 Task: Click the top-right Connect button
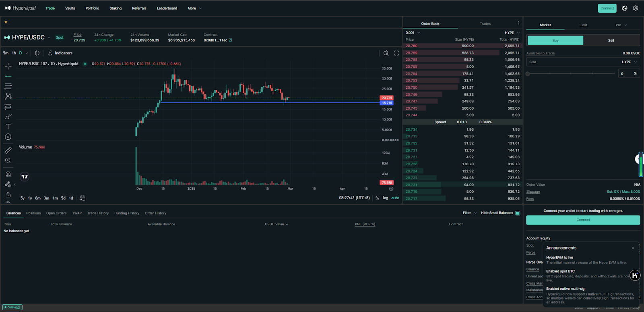[607, 8]
